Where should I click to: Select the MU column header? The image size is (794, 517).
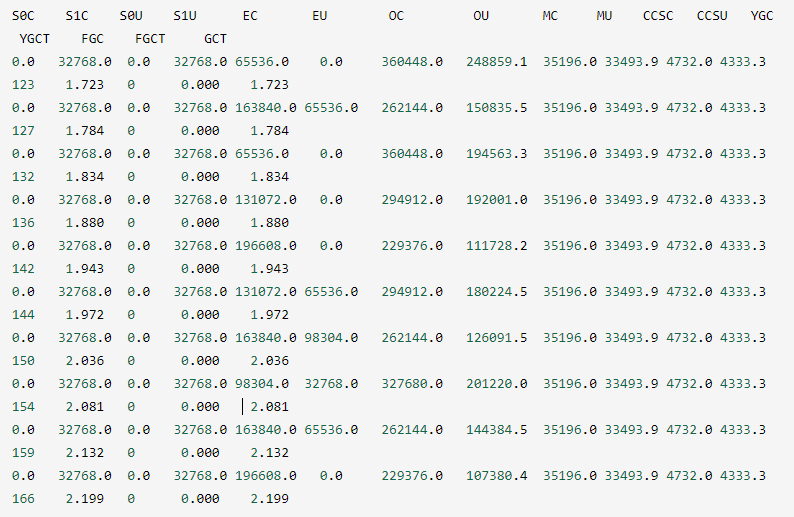click(x=604, y=16)
